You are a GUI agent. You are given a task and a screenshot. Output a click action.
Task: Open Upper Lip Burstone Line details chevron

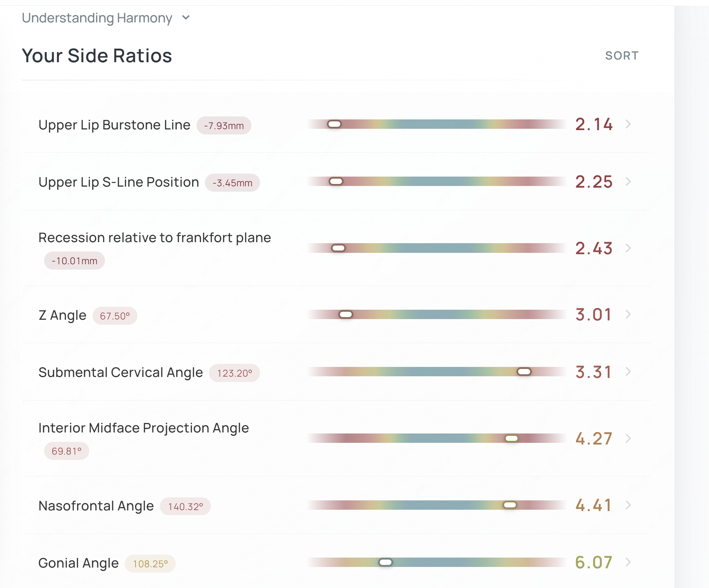628,124
